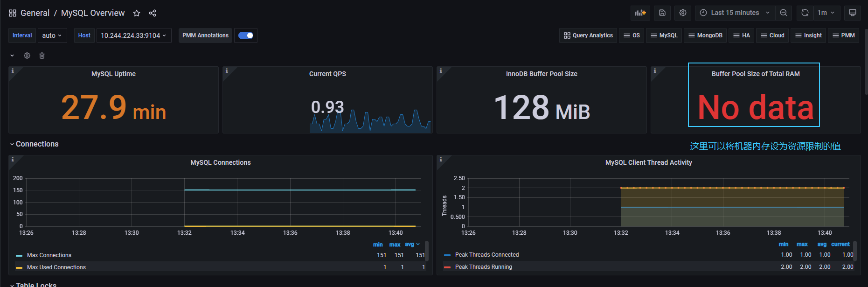
Task: Click the page vertical scrollbar
Action: (x=866, y=62)
